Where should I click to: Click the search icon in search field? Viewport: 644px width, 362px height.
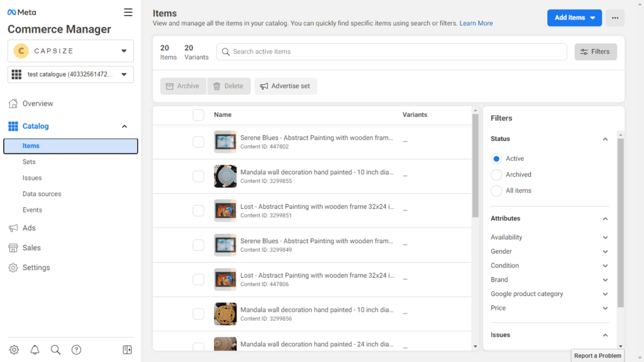point(226,52)
